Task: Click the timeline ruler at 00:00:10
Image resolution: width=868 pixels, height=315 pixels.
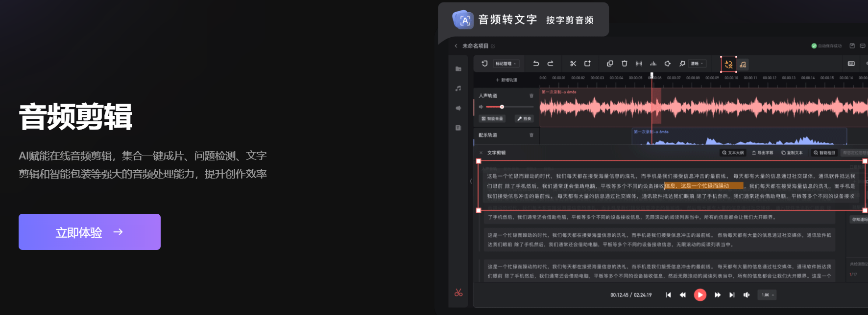Action: (x=731, y=78)
